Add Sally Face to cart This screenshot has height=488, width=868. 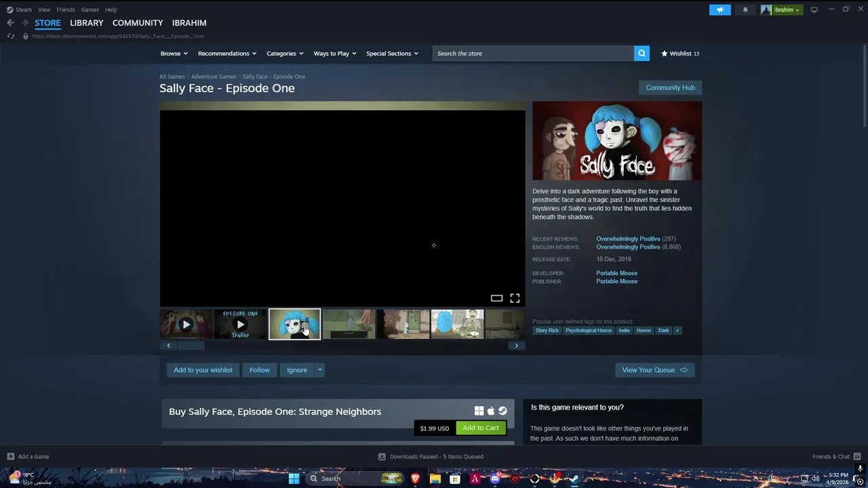point(481,428)
